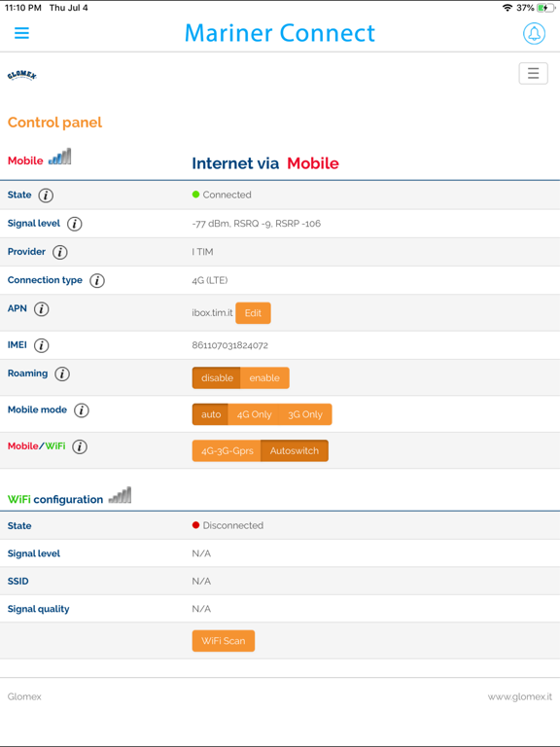Select auto Mobile mode
560x747 pixels.
pos(210,414)
